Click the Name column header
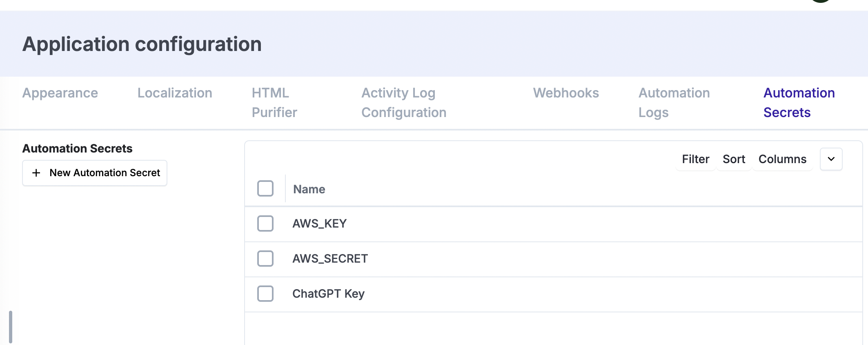Screen dimensions: 868x345 [309, 189]
